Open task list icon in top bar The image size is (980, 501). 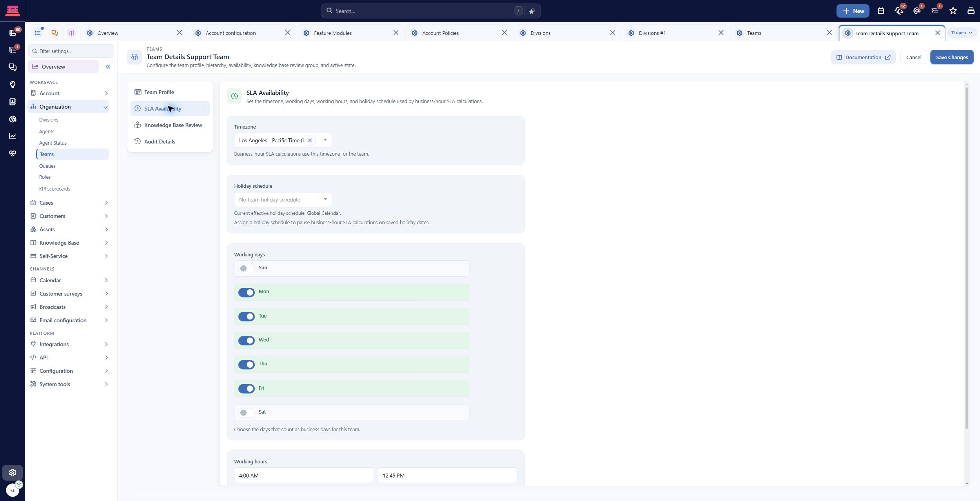point(935,11)
